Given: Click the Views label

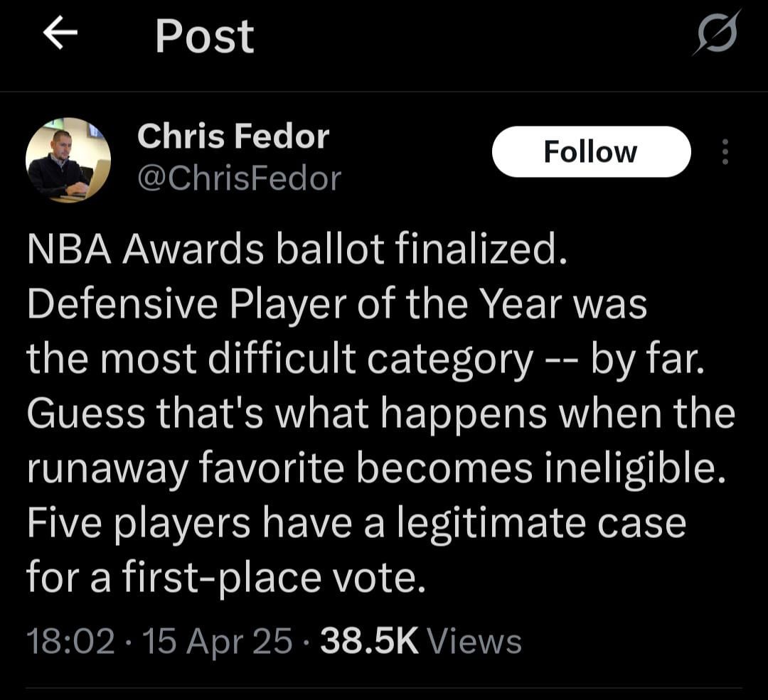Looking at the screenshot, I should pos(476,641).
